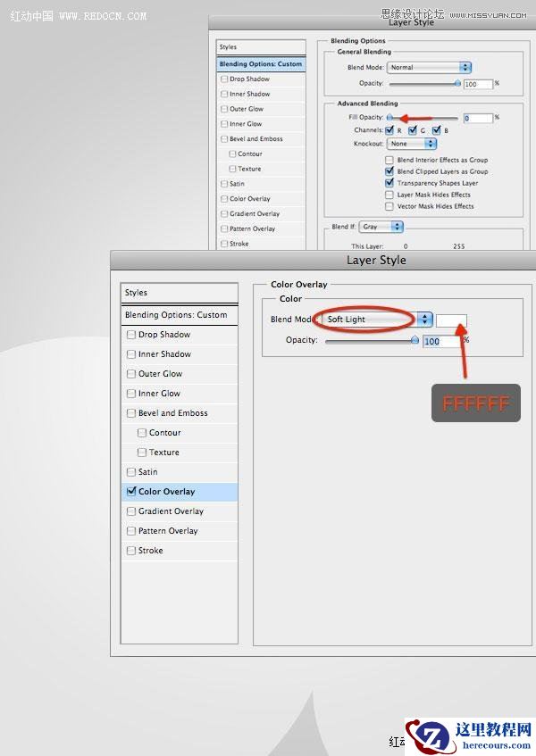
Task: Select Blending Options: Custom in front window
Action: pos(180,315)
